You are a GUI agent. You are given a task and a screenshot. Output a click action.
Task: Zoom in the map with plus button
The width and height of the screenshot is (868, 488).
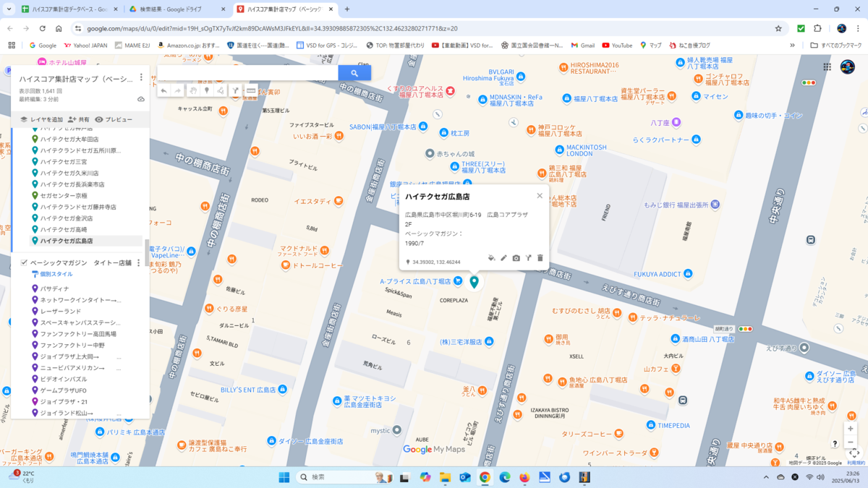point(851,429)
